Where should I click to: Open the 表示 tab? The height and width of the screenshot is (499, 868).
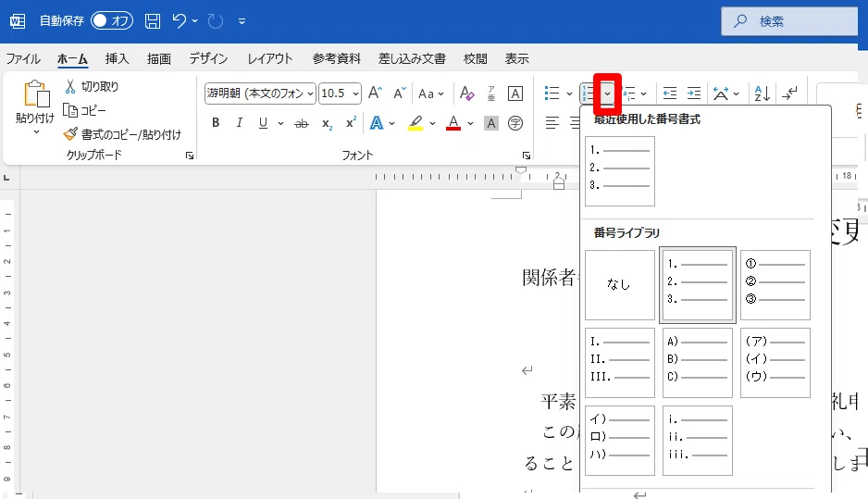[516, 58]
